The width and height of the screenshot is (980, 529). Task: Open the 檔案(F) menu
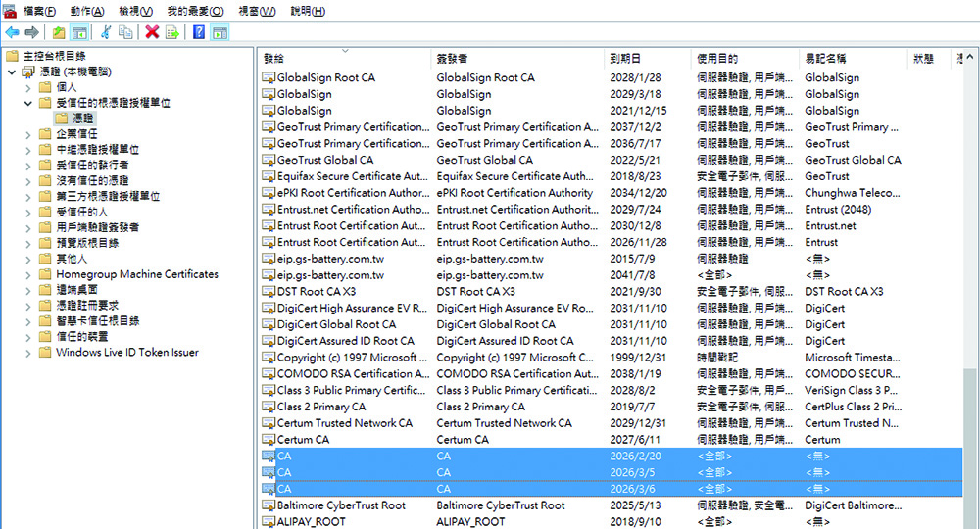[39, 11]
